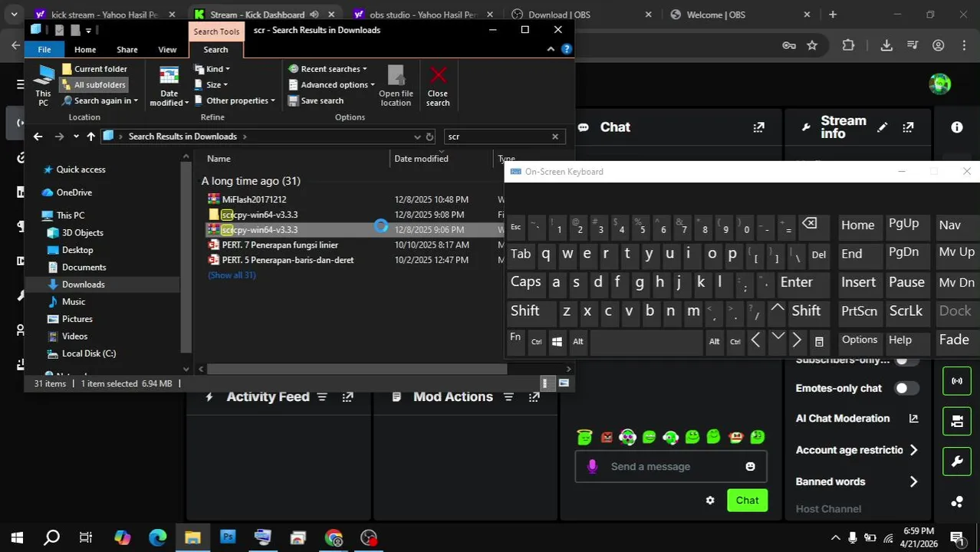
Task: Open OBS Studio from the taskbar
Action: pyautogui.click(x=369, y=537)
